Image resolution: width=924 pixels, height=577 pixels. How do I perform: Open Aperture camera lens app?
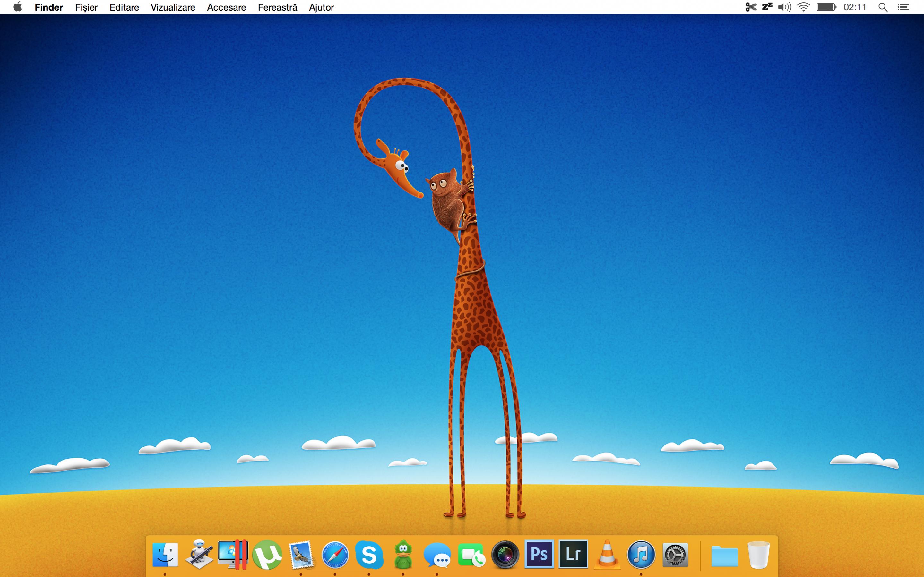point(505,555)
